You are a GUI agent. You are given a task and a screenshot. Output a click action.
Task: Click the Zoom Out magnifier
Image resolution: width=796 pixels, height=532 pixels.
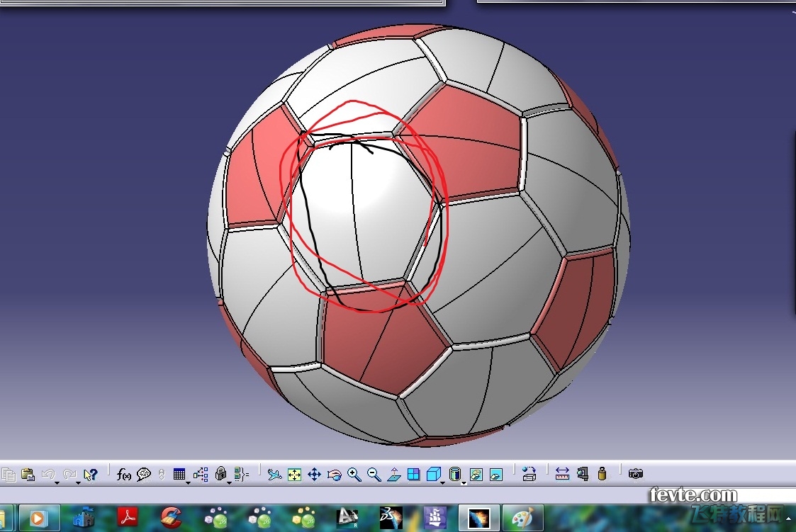point(374,475)
